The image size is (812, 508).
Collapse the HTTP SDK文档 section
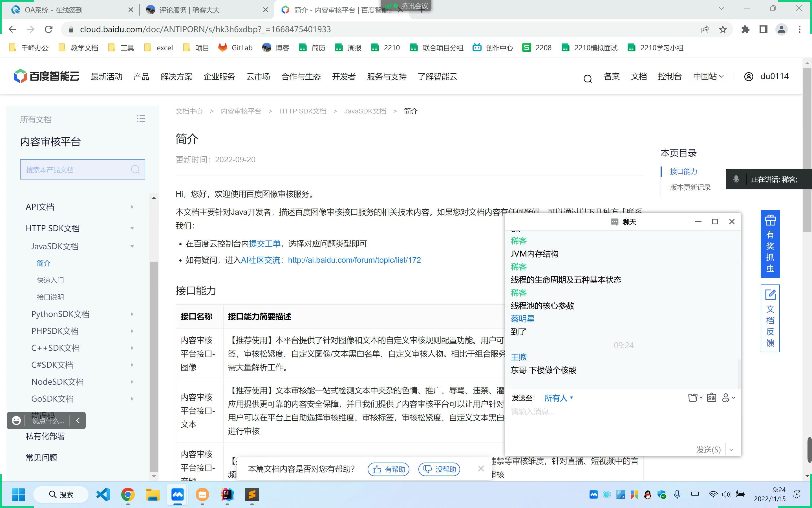[132, 228]
